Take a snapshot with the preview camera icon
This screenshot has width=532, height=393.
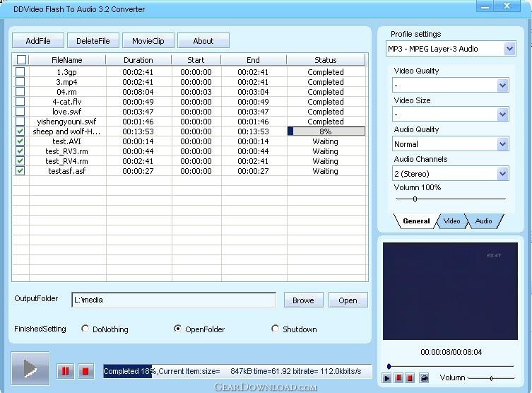click(x=424, y=377)
